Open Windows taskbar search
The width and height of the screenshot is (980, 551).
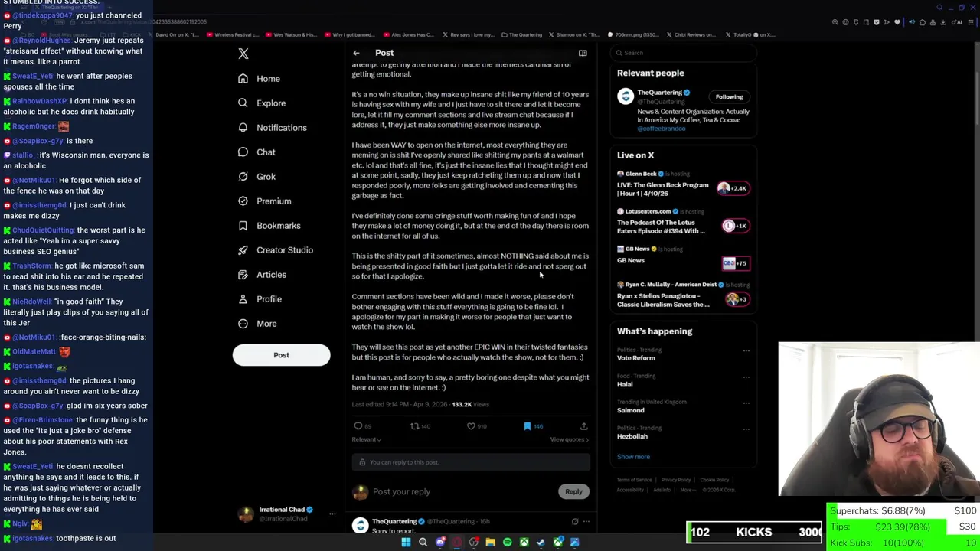point(423,543)
